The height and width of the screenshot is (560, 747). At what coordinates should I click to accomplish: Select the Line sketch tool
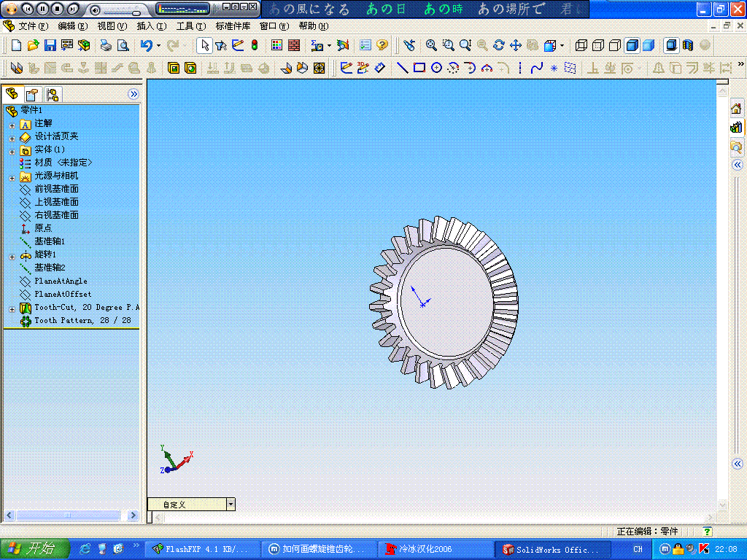(x=401, y=68)
